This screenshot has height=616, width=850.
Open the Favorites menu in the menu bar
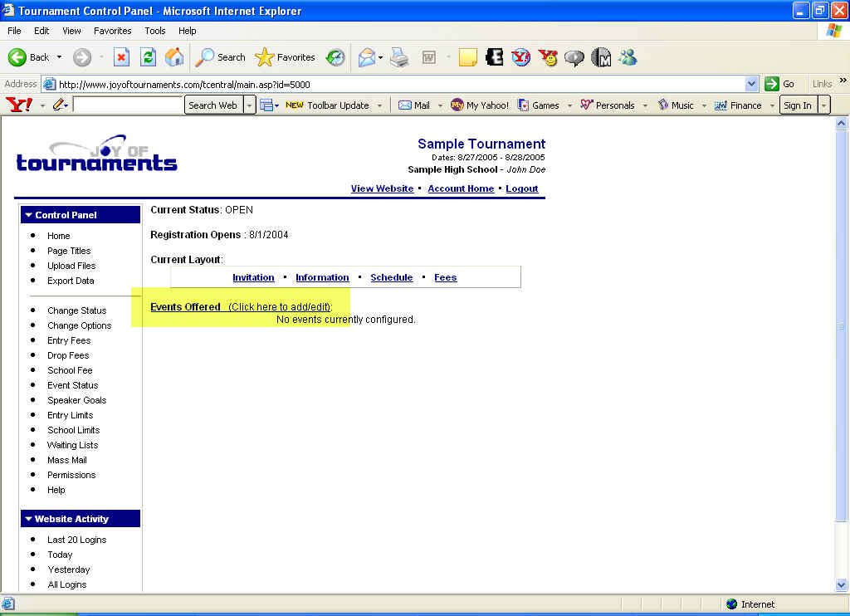(x=112, y=31)
